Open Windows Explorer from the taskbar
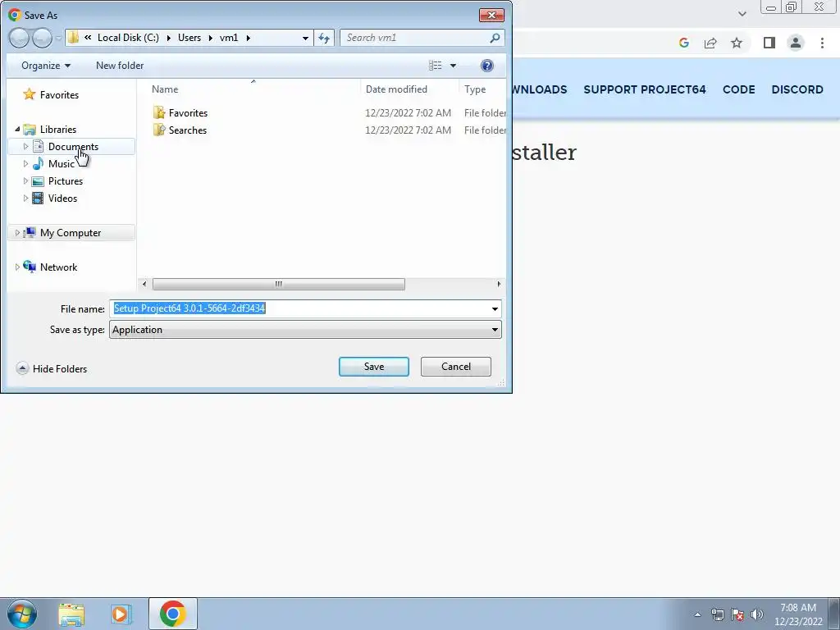This screenshot has width=840, height=630. [x=71, y=614]
